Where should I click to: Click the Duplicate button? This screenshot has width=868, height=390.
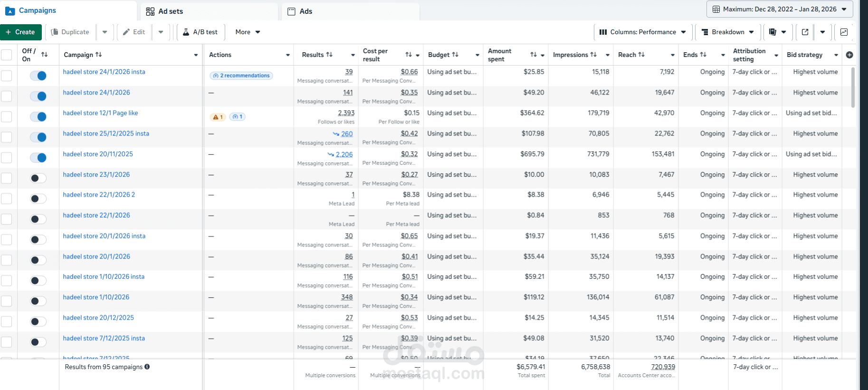[70, 32]
